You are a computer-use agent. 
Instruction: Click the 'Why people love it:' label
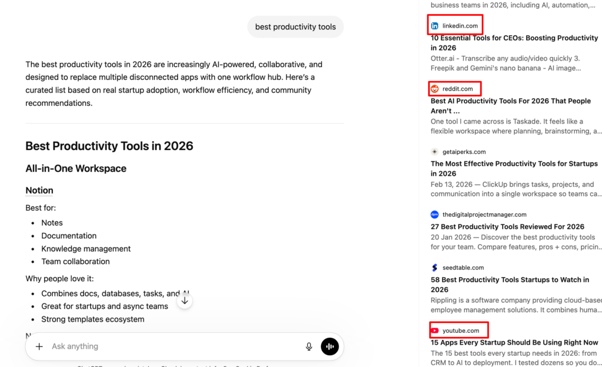[x=60, y=279]
